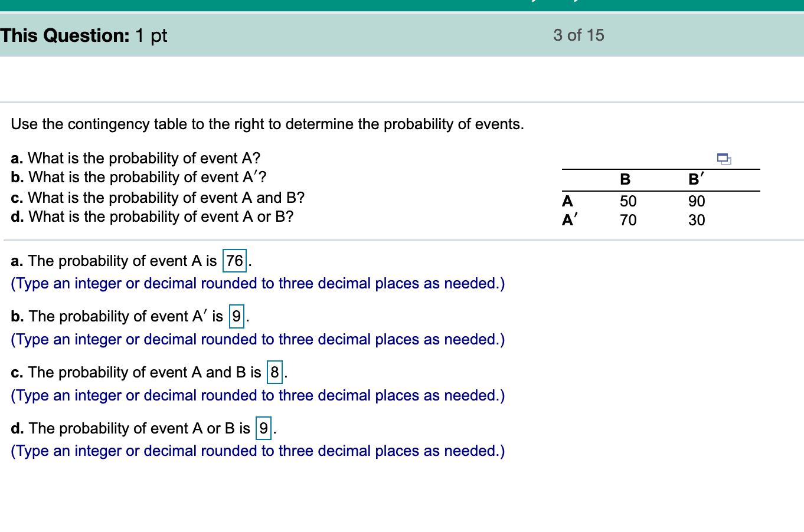
Task: Select the A or B answer field
Action: click(x=263, y=428)
